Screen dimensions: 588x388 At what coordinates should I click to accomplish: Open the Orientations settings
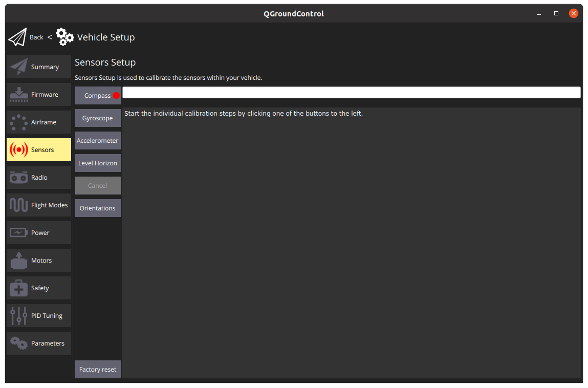97,208
